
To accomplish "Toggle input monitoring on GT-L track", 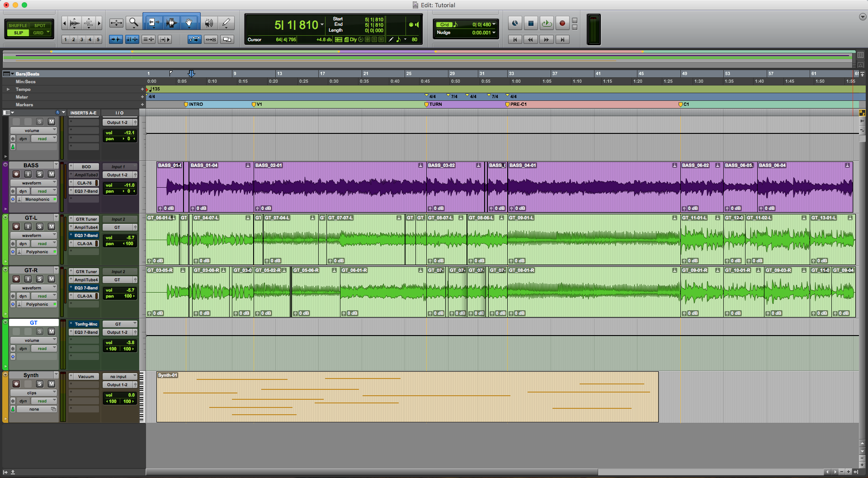I will 28,227.
